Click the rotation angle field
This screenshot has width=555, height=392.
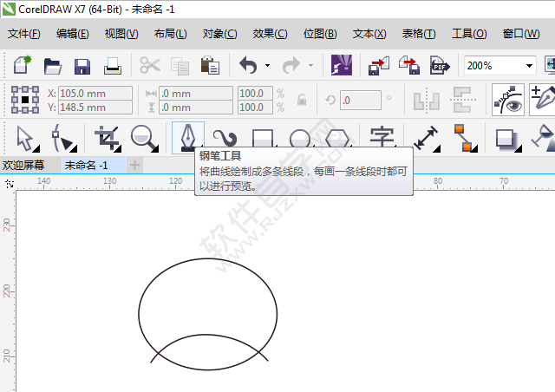point(361,101)
